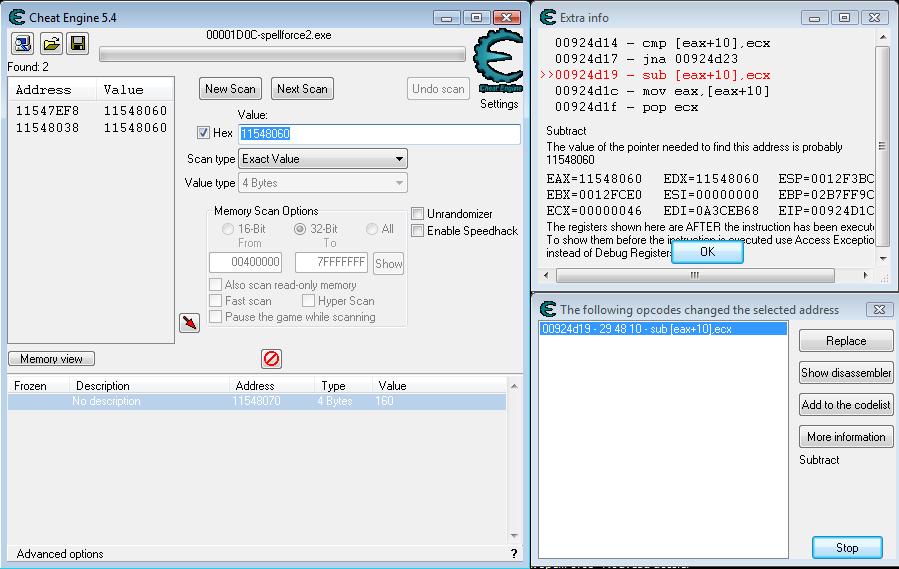Click the Undo scan button
This screenshot has height=569, width=899.
(x=438, y=89)
